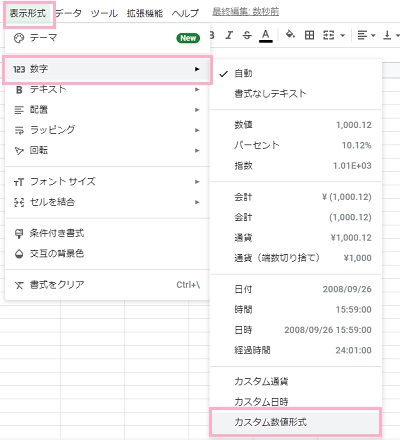The width and height of the screenshot is (400, 440).
Task: Expand the セルを結合 submenu arrow
Action: point(197,202)
